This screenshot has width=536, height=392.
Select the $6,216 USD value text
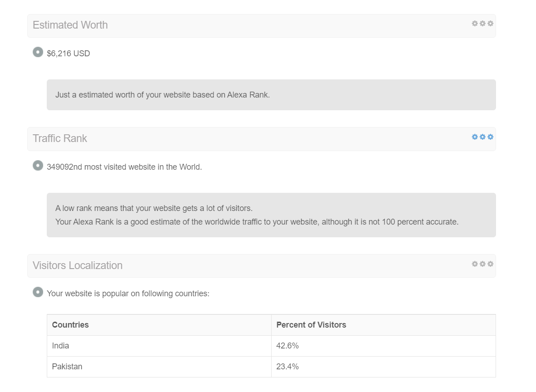point(69,54)
